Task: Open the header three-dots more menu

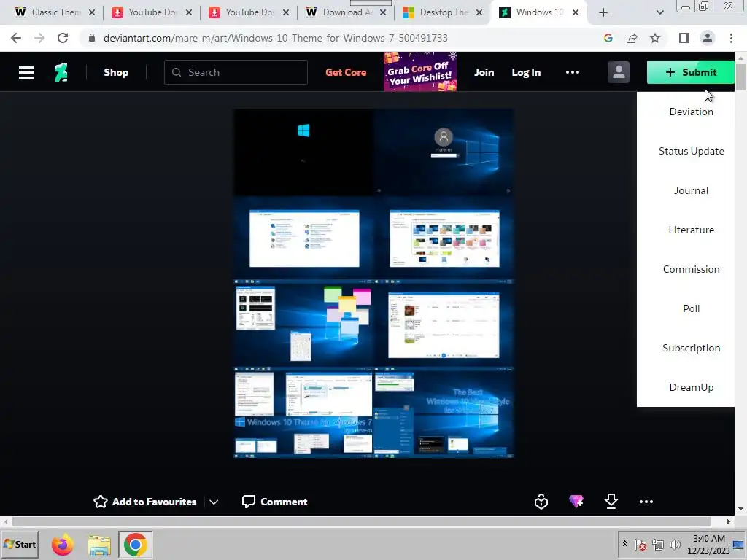Action: pyautogui.click(x=572, y=72)
